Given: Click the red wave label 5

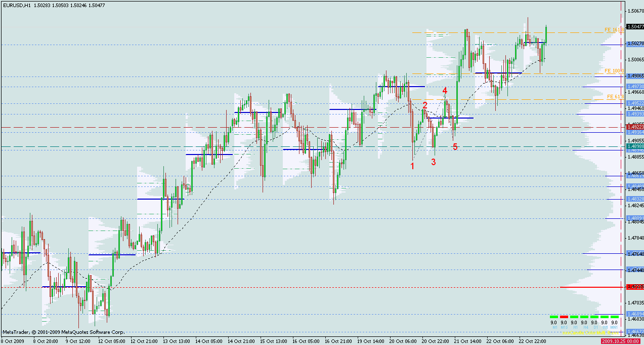Looking at the screenshot, I should click(455, 147).
